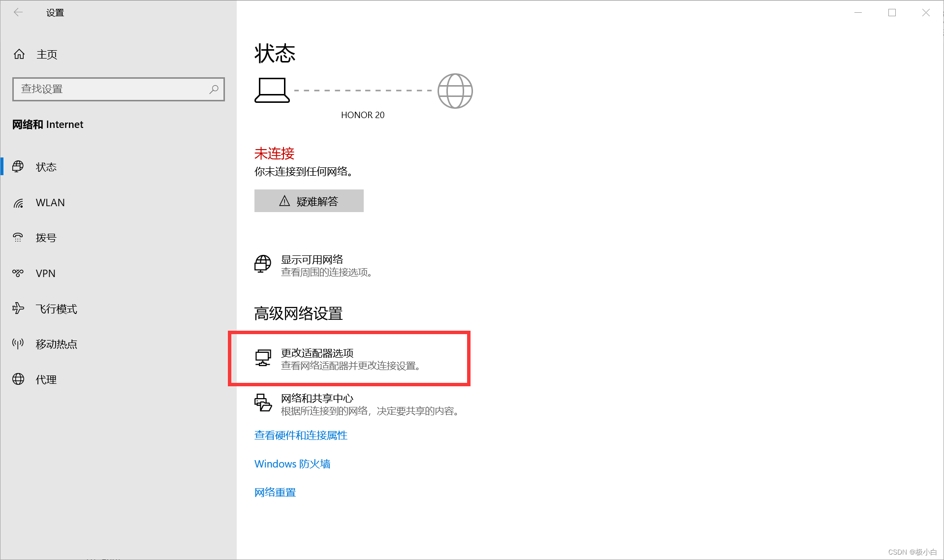944x560 pixels.
Task: Click 未连接 status text
Action: [x=274, y=154]
